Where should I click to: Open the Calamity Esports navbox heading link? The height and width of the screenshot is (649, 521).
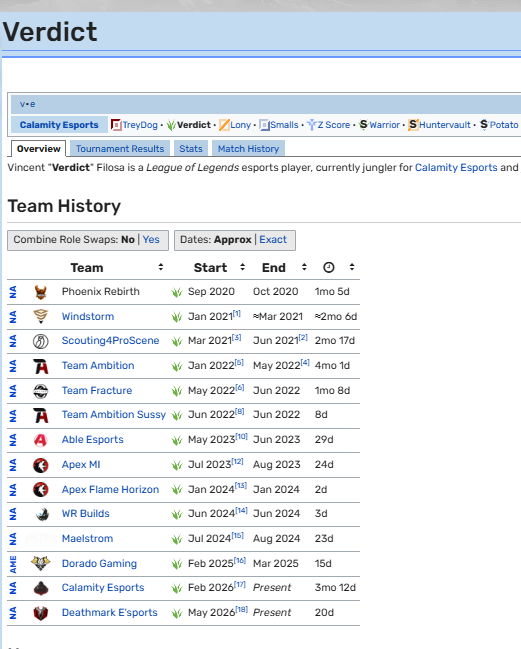59,125
